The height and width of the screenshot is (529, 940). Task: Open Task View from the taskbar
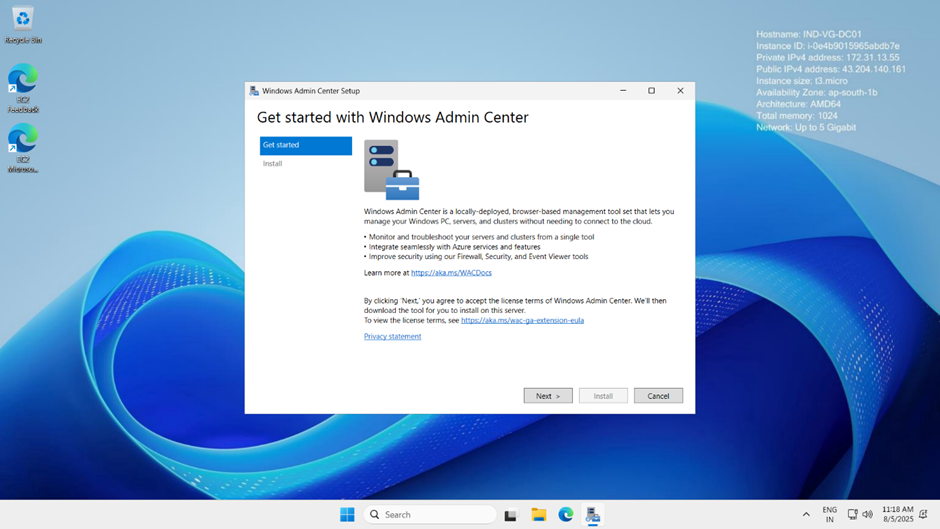(x=510, y=515)
